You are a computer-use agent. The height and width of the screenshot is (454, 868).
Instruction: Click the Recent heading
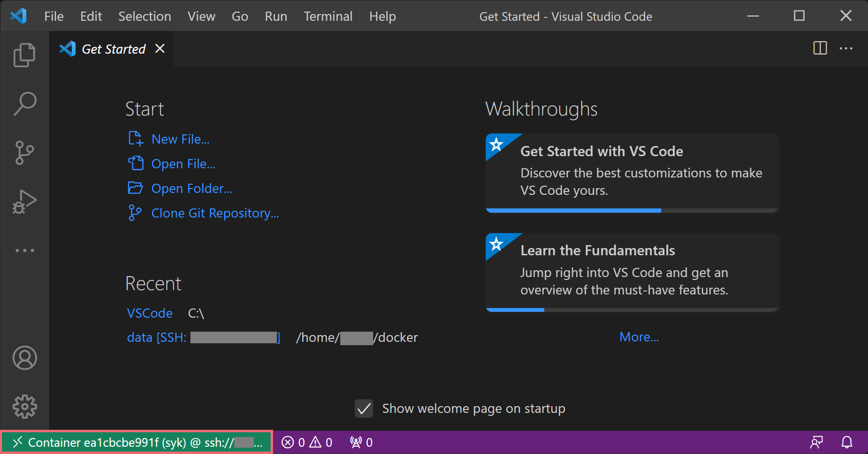point(153,284)
